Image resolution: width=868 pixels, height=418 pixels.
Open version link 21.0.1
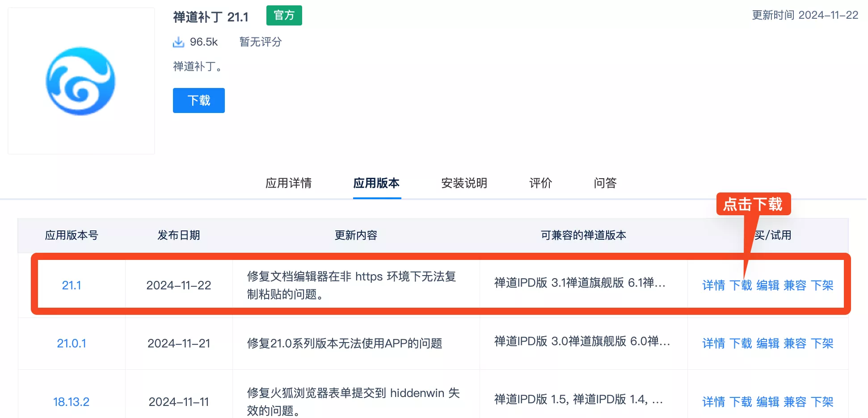coord(72,343)
